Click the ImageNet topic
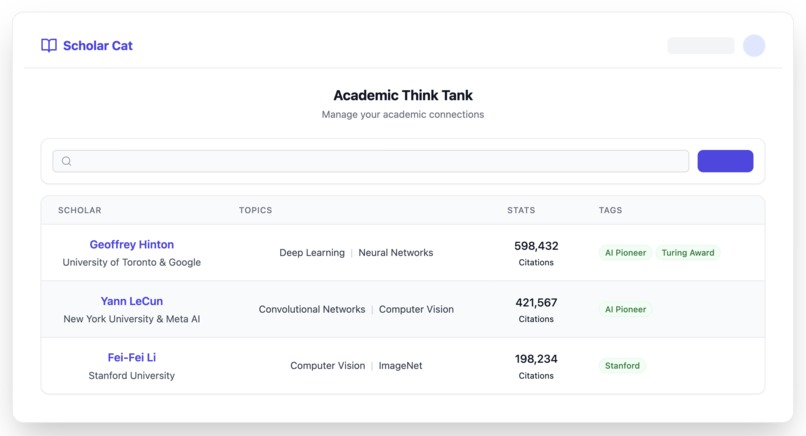The height and width of the screenshot is (436, 806). [400, 366]
